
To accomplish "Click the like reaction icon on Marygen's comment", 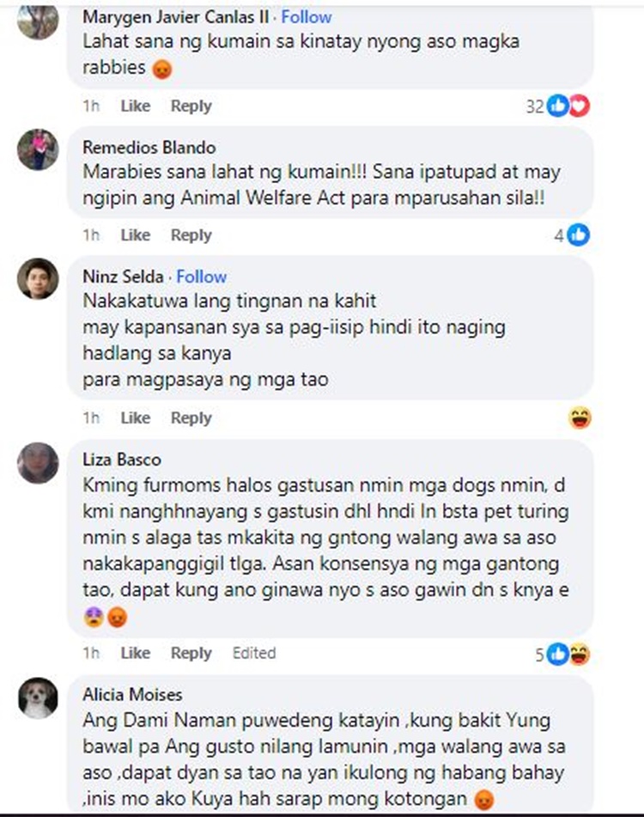I will 558,106.
